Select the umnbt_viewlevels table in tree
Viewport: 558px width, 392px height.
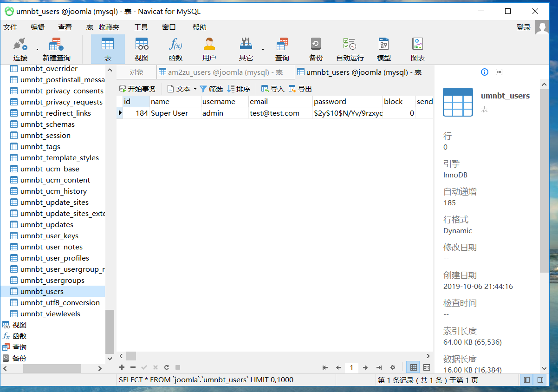[50, 314]
